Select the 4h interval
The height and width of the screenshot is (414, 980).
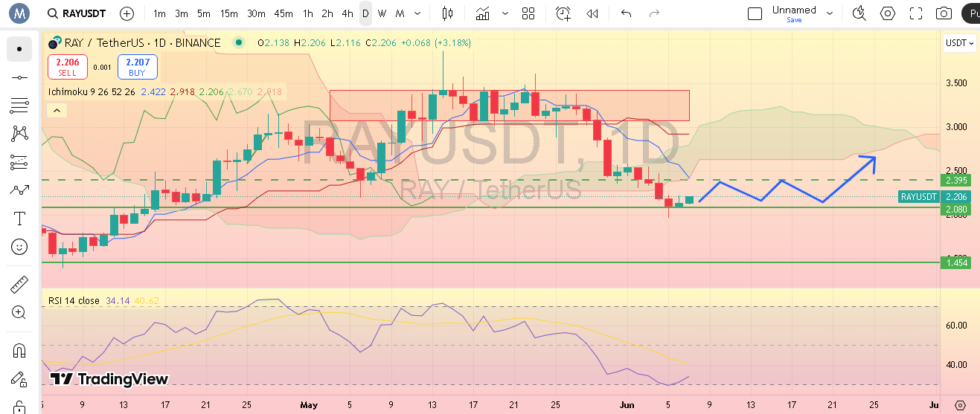point(348,13)
